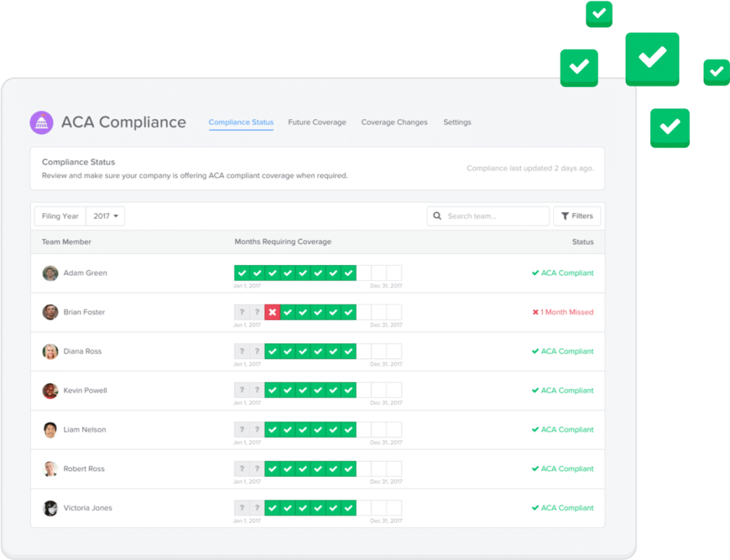Toggle Victoria Jones's last green coverage checkmark

point(349,508)
